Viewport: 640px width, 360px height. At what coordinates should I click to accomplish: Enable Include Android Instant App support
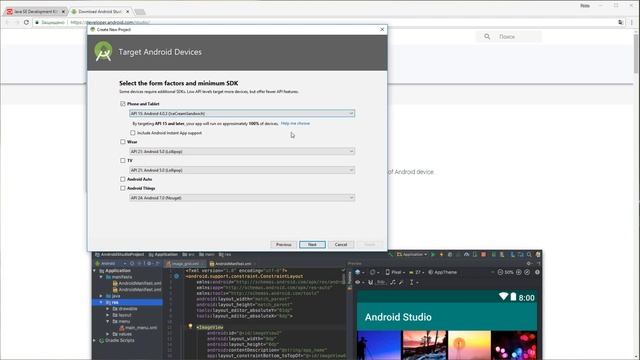(x=133, y=133)
